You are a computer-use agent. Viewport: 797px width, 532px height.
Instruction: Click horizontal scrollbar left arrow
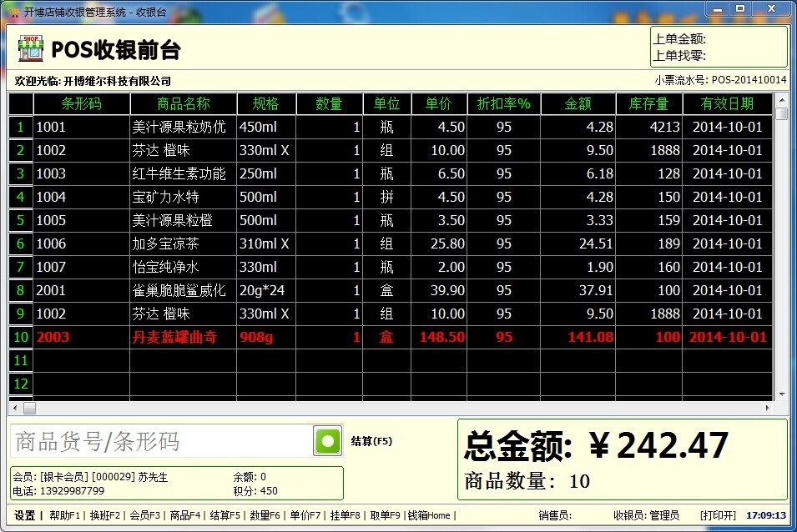[15, 408]
